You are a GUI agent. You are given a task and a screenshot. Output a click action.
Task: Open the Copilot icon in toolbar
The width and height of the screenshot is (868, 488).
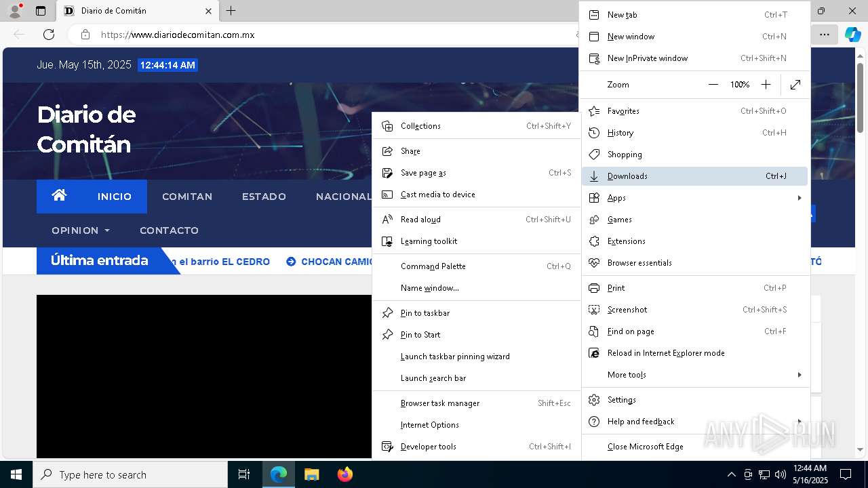click(x=852, y=35)
